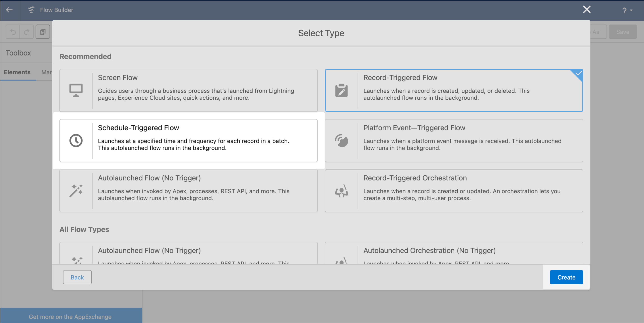This screenshot has width=644, height=323.
Task: Click the Record-Triggered Flow title
Action: [400, 78]
